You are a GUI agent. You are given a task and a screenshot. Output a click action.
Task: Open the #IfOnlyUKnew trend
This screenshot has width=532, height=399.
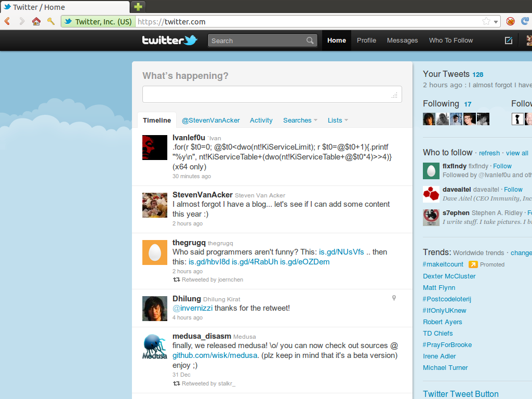click(x=445, y=311)
